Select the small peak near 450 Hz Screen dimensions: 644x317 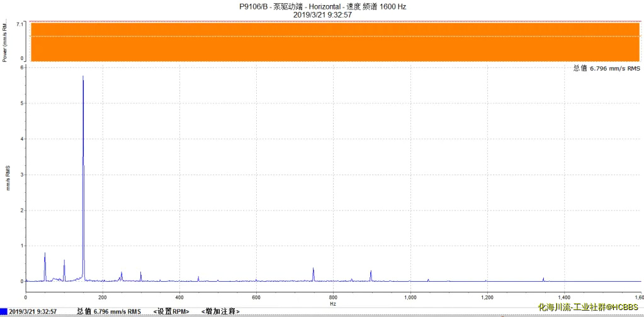198,279
